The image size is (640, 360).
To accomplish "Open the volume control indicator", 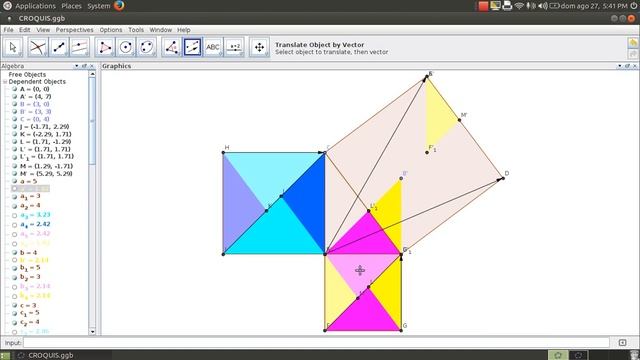I will (x=542, y=6).
